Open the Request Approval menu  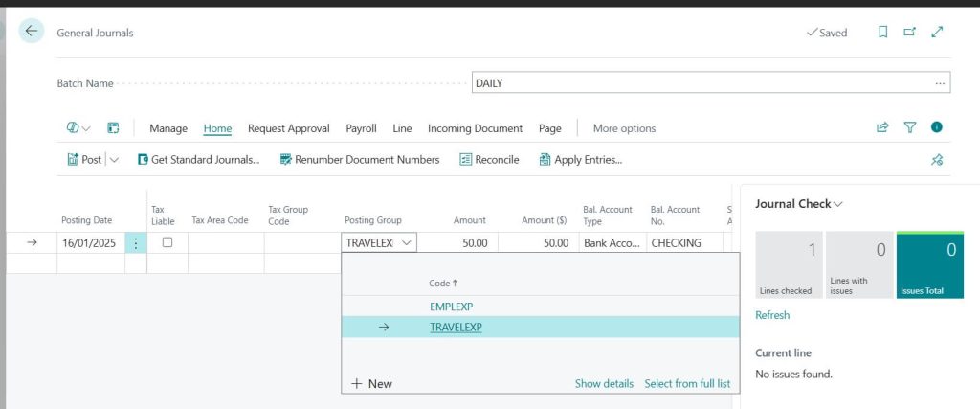point(288,128)
